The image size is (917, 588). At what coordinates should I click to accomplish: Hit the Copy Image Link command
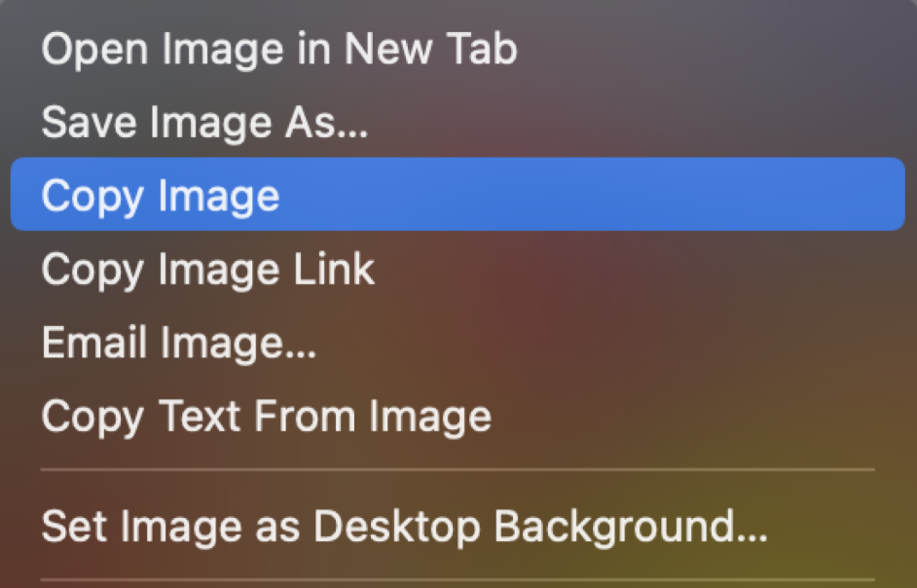tap(207, 269)
